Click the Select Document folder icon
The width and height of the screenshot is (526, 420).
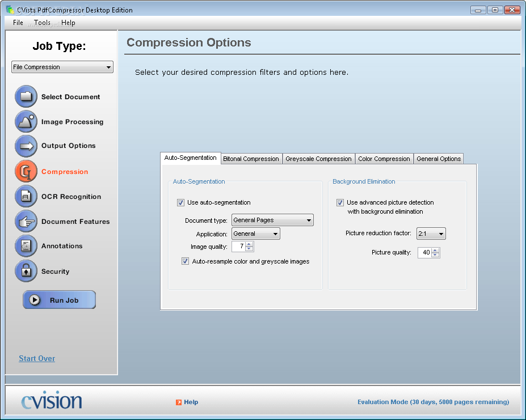(26, 96)
